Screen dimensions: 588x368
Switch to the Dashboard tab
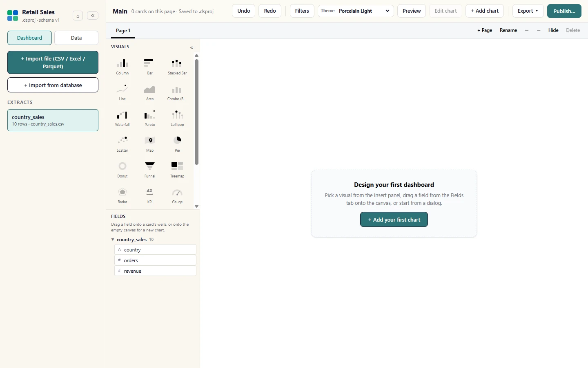tap(29, 38)
